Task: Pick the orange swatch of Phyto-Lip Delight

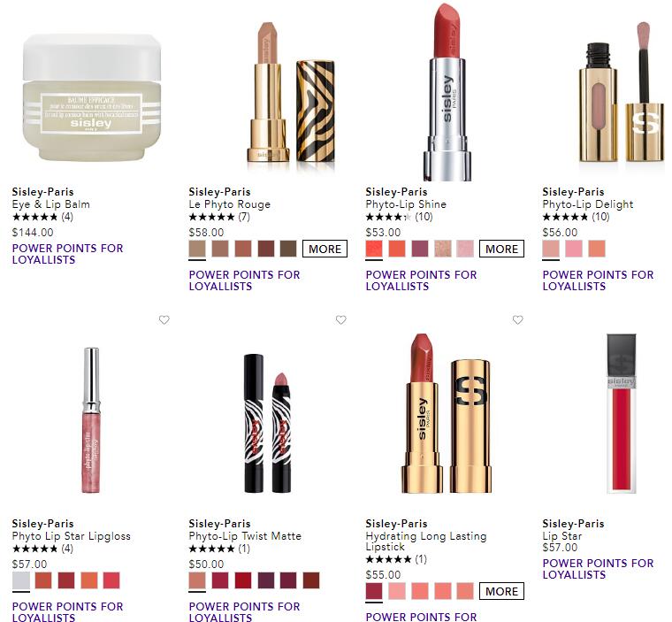Action: click(x=597, y=249)
